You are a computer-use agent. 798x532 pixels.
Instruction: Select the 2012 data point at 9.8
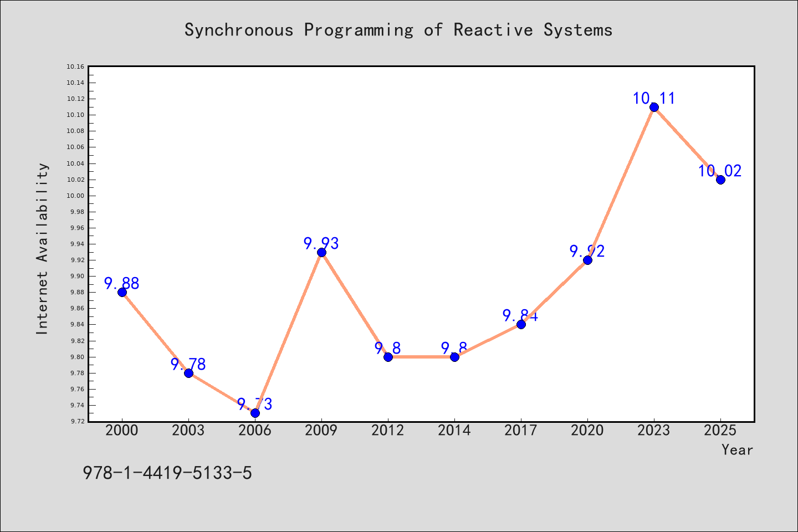tap(388, 357)
